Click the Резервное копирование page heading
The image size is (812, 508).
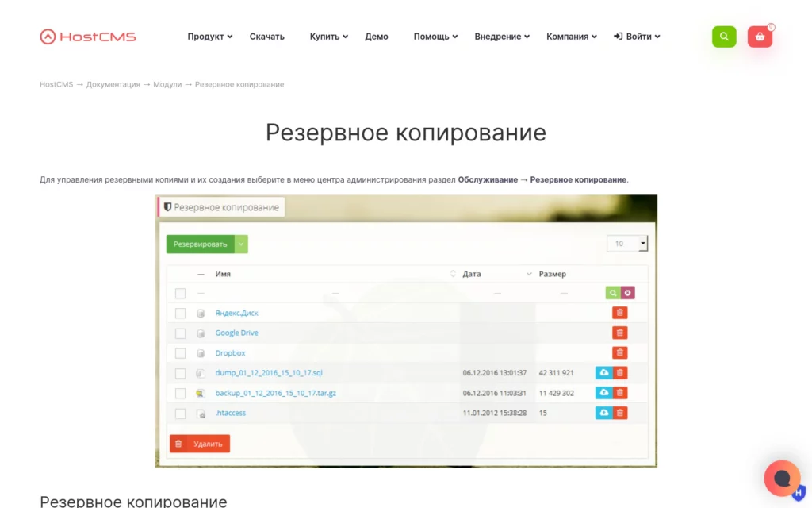tap(405, 133)
